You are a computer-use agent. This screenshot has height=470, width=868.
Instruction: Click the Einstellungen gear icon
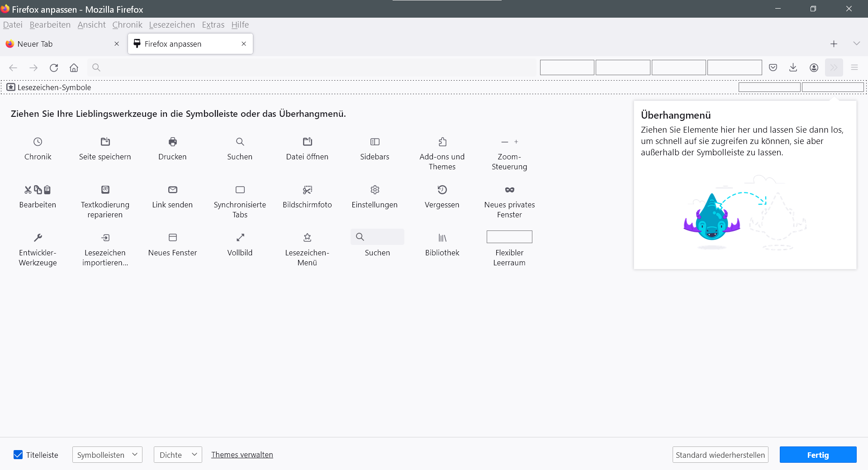(x=375, y=190)
